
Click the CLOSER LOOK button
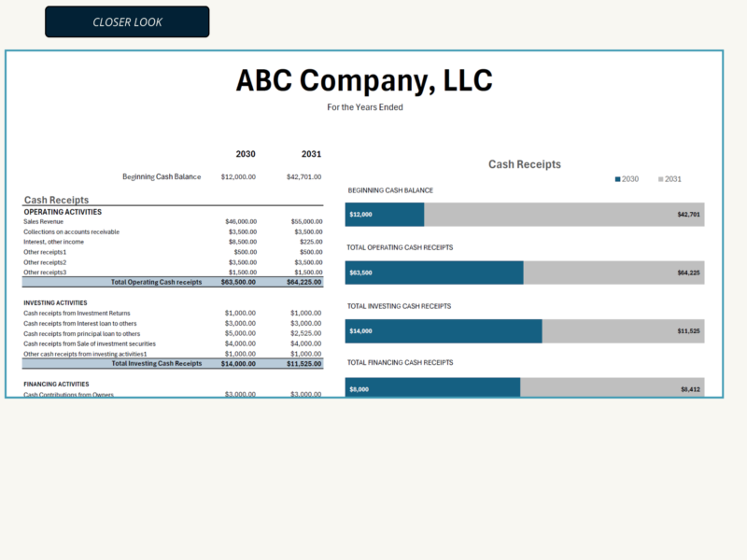coord(127,21)
